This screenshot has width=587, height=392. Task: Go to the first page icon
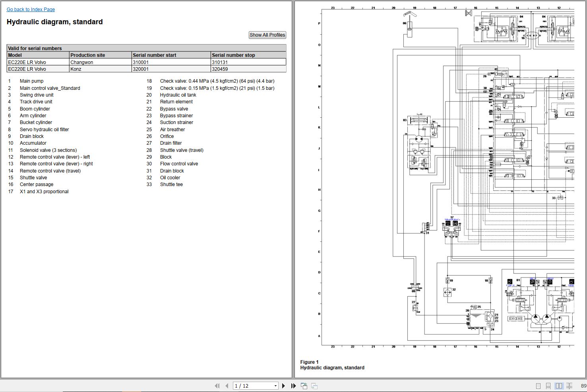click(x=217, y=386)
